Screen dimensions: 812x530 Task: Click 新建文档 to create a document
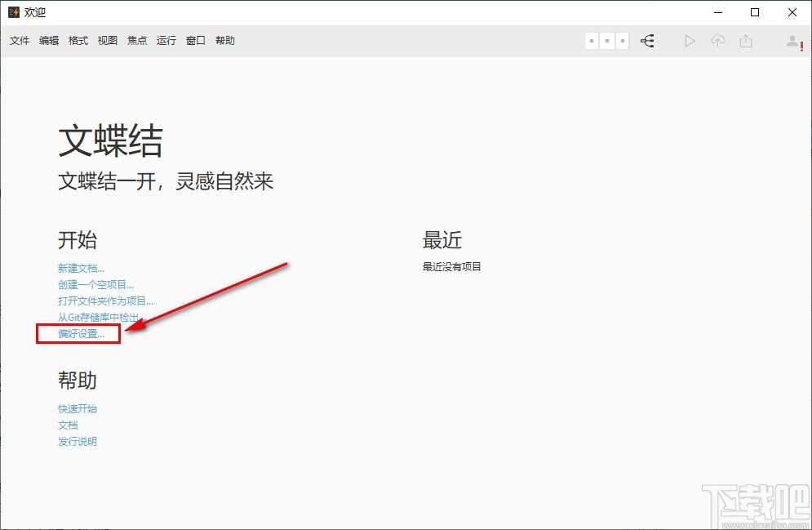pos(80,267)
